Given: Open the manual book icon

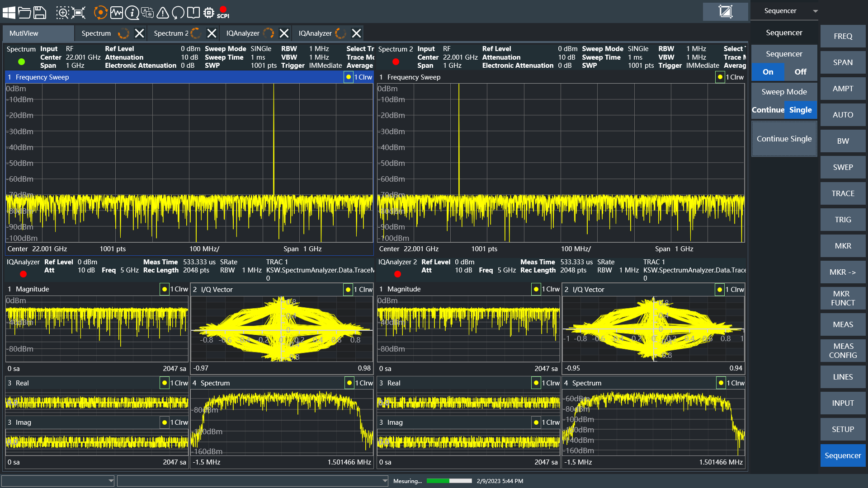Looking at the screenshot, I should pyautogui.click(x=193, y=12).
